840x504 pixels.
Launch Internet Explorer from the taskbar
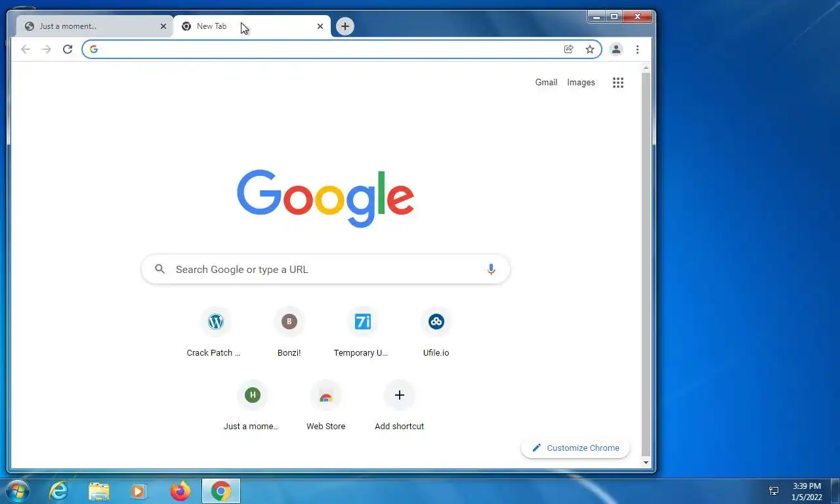59,491
